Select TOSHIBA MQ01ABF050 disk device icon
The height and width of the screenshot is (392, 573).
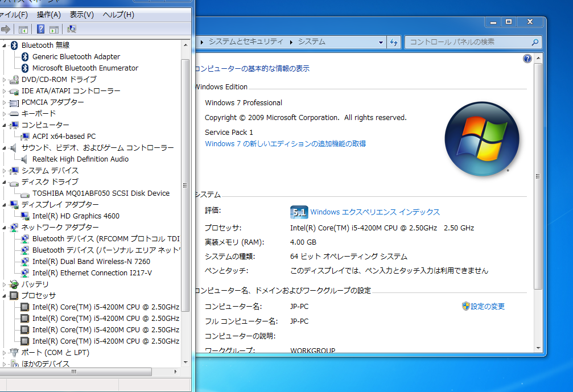(25, 194)
